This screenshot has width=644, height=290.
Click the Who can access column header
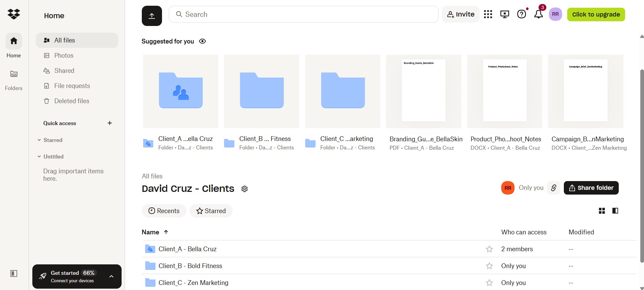coord(524,232)
